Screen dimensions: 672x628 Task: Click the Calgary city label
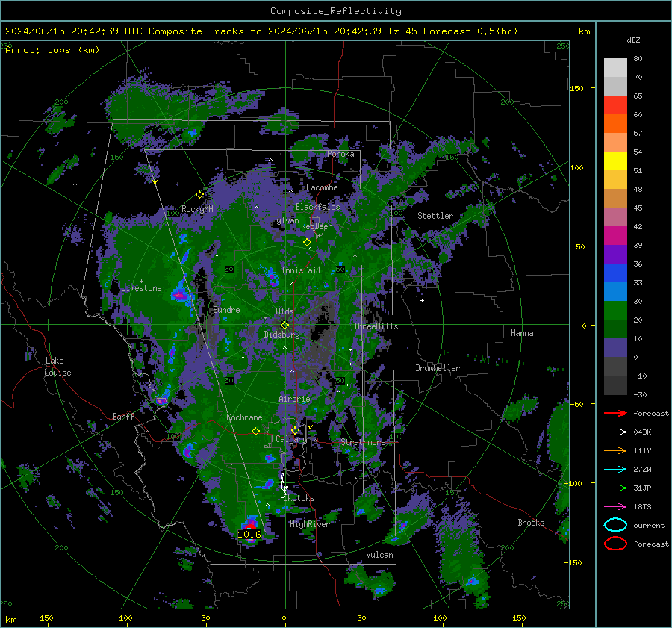pos(291,439)
